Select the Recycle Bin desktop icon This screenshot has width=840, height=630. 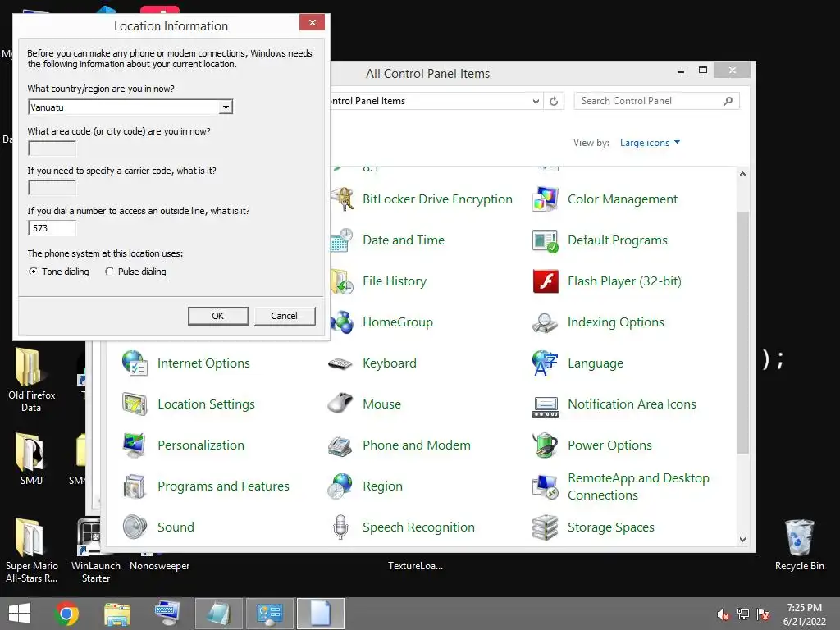799,545
